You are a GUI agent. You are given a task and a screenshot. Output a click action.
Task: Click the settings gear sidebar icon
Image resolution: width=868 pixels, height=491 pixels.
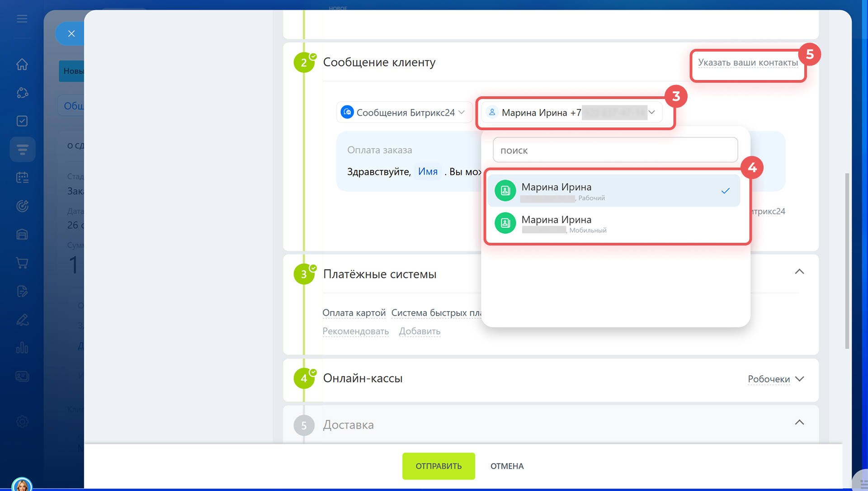(x=22, y=421)
